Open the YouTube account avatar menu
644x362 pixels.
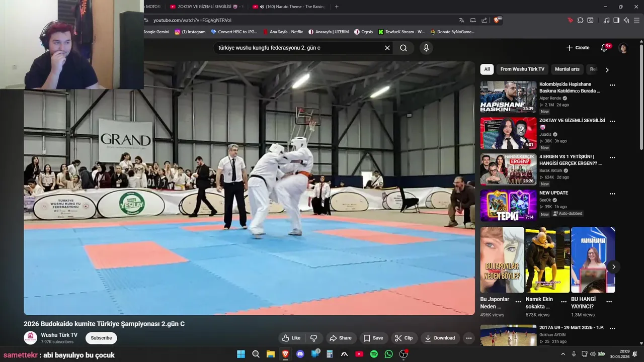tap(623, 48)
